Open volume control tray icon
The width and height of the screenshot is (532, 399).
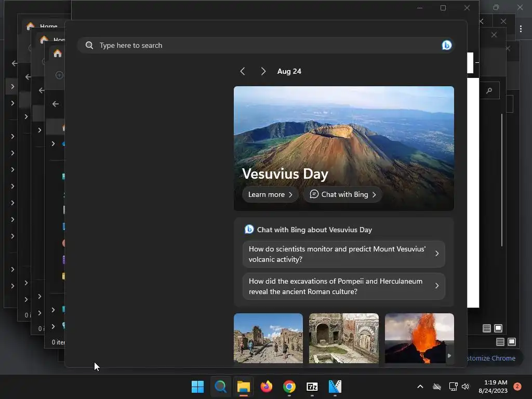pos(465,387)
